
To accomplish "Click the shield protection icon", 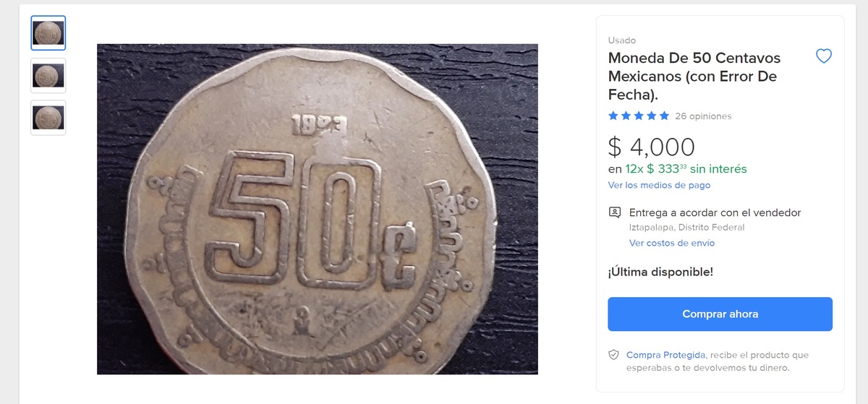I will click(x=613, y=355).
